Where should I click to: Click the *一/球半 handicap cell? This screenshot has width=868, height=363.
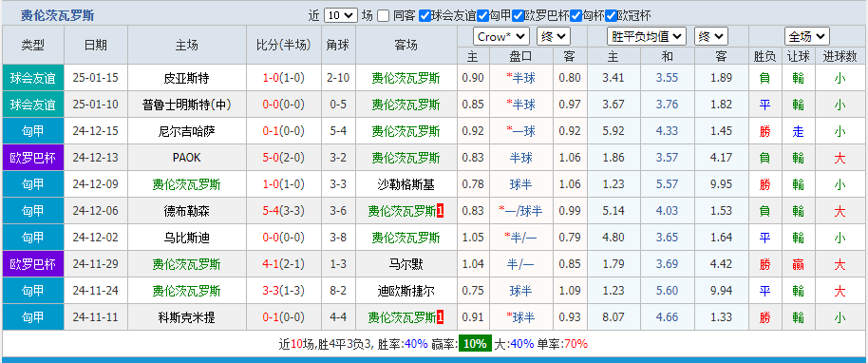click(x=520, y=211)
